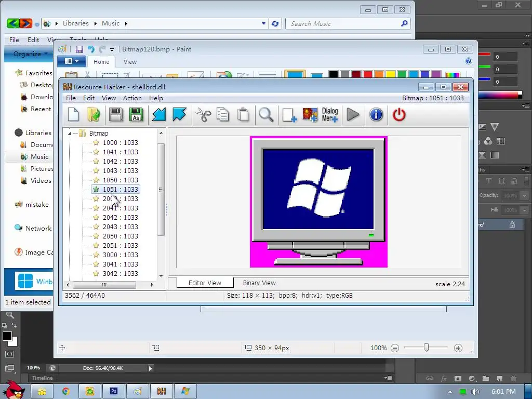Open the Photoshop Opacity dropdown arrow
The width and height of the screenshot is (532, 399).
click(x=525, y=196)
